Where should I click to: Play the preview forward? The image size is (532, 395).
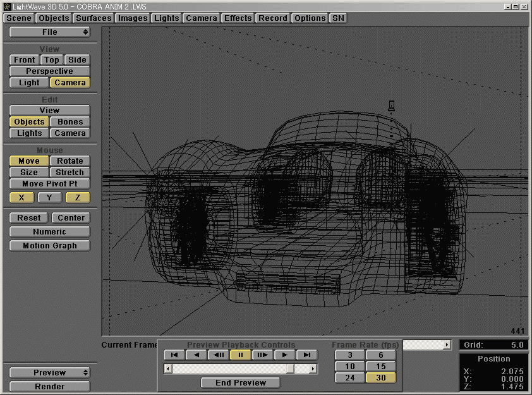click(284, 355)
